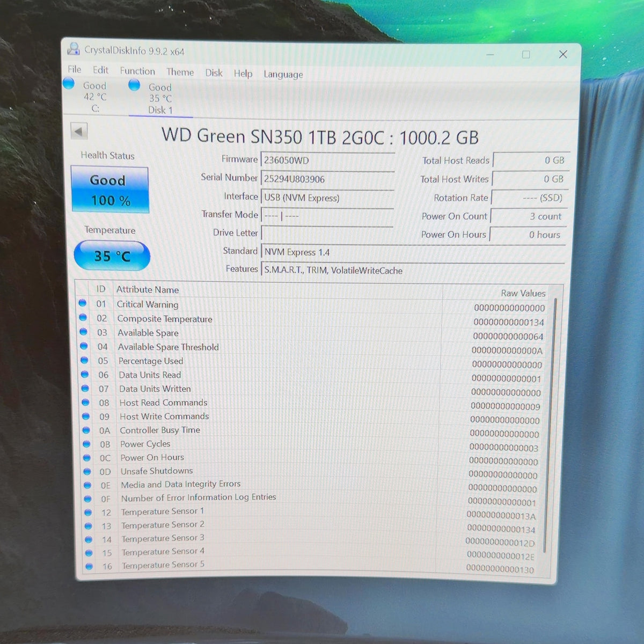Click status dot for Unsafe Shutdowns
The width and height of the screenshot is (644, 644).
click(87, 472)
